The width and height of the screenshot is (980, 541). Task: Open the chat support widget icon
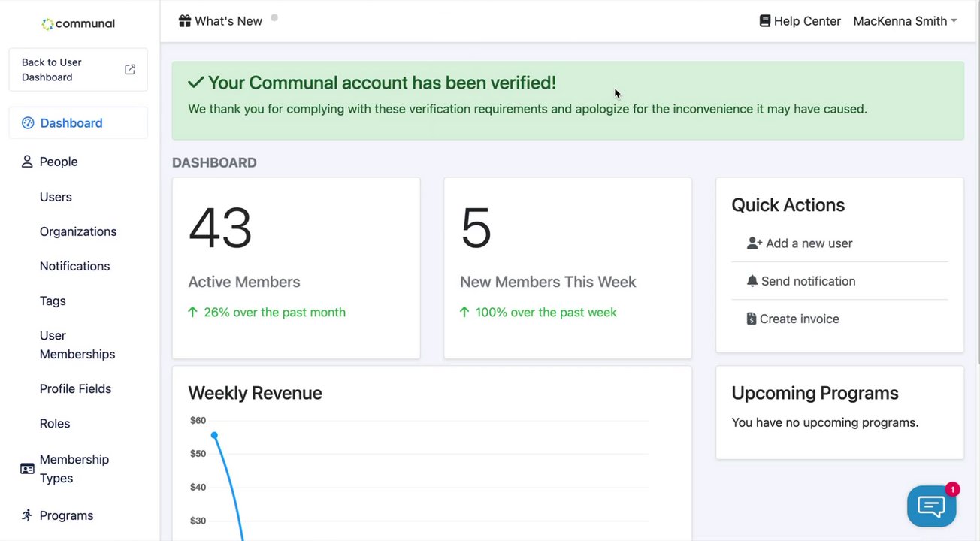[931, 506]
